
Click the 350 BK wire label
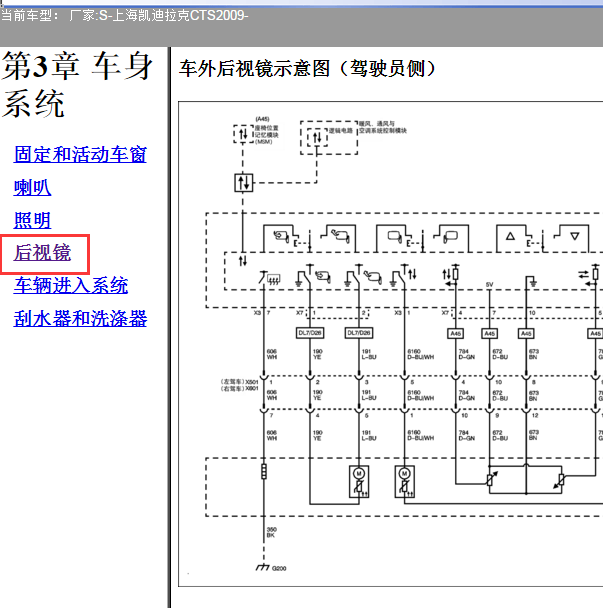271,532
